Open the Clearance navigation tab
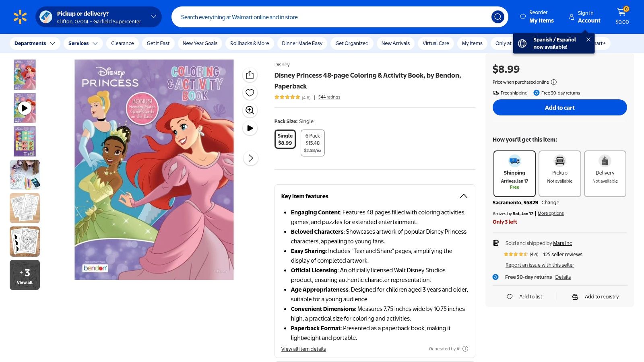This screenshot has height=362, width=644. click(x=122, y=43)
